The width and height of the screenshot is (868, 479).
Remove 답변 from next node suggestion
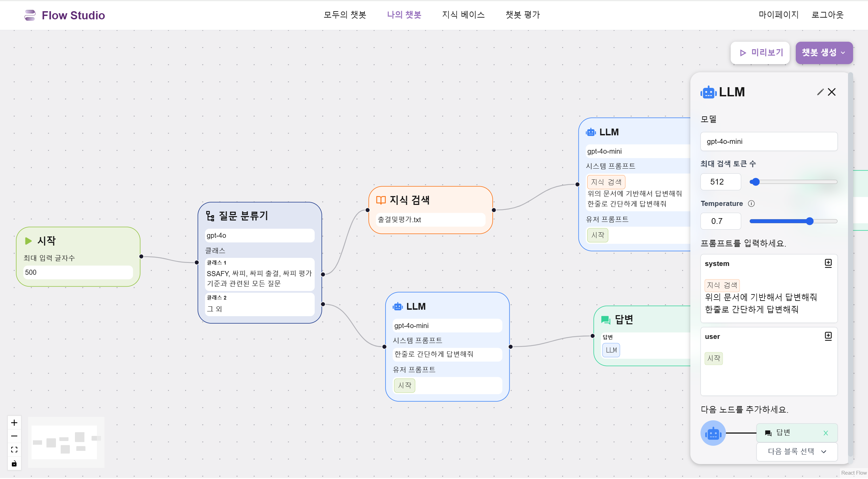coord(826,433)
